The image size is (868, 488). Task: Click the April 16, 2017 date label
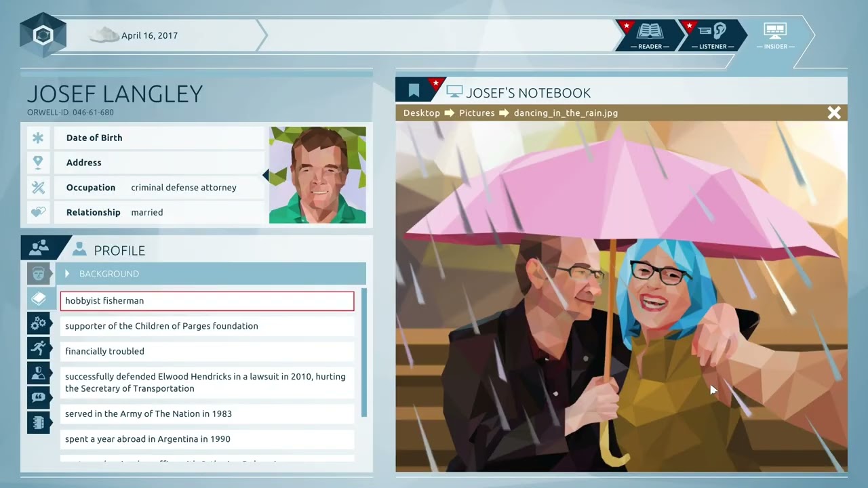(149, 35)
